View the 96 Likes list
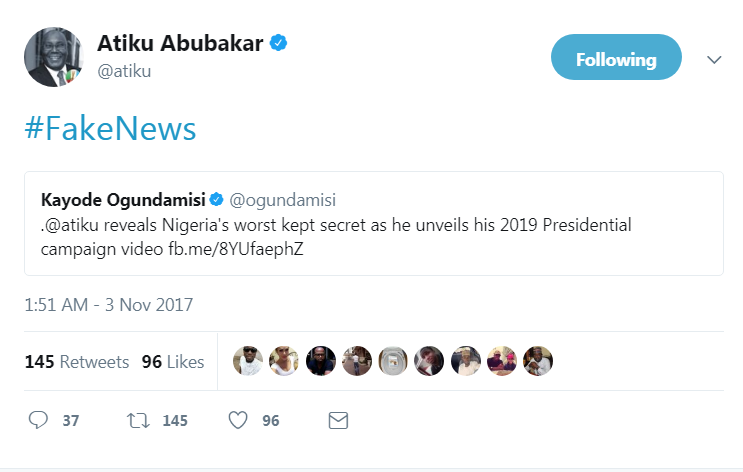The image size is (743, 472). coord(173,361)
